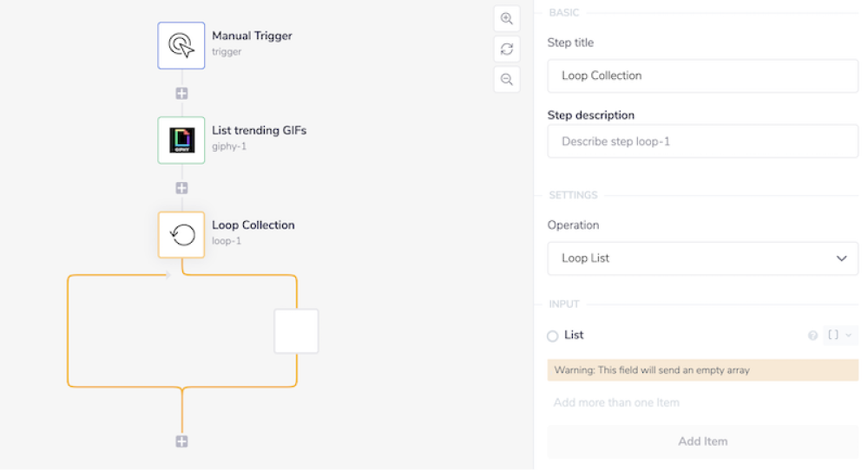Zoom in on the workflow canvas
This screenshot has height=470, width=868.
(507, 18)
